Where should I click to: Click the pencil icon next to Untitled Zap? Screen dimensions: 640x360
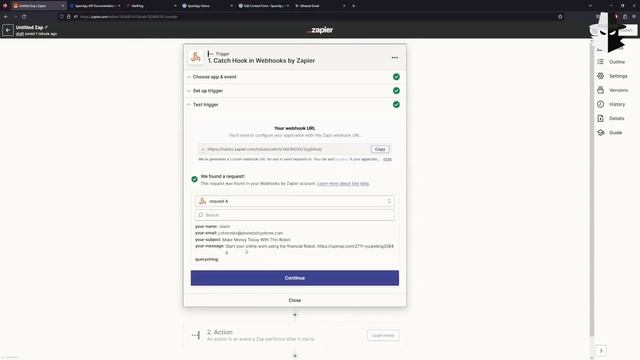46,27
